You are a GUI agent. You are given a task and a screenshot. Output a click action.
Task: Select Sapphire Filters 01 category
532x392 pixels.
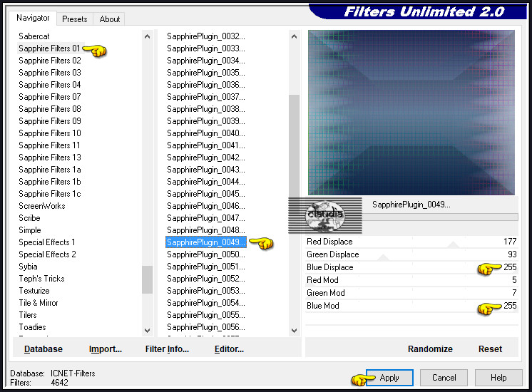(49, 48)
